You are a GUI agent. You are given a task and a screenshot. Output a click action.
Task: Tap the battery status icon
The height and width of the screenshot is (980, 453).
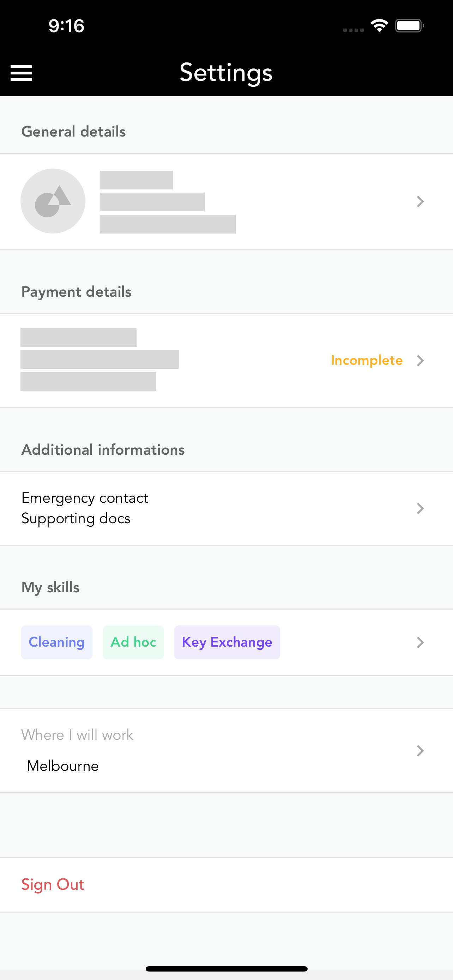410,26
